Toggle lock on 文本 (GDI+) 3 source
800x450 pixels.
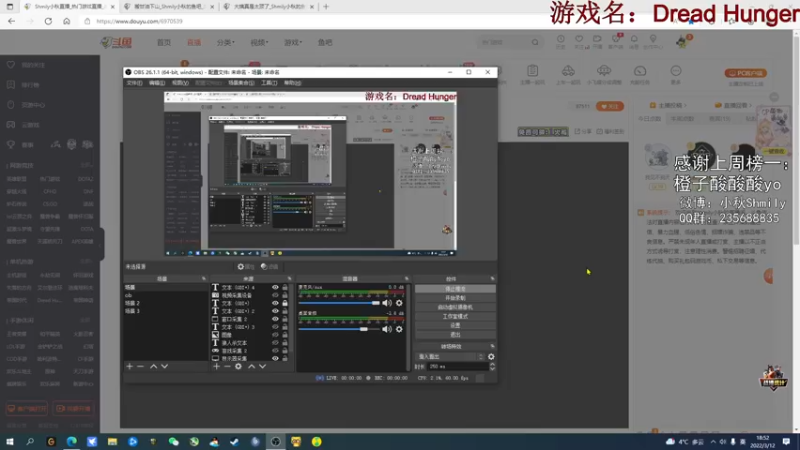(x=285, y=327)
